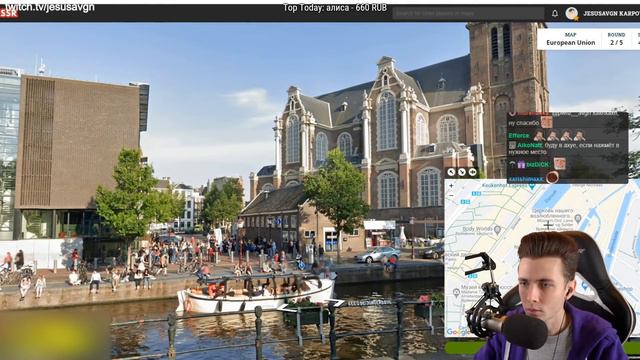The width and height of the screenshot is (640, 360).
Task: Select the church pin near the crosshair
Action: [x=578, y=219]
